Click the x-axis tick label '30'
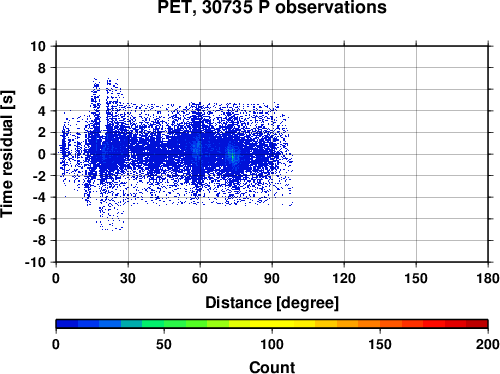This screenshot has height=374, width=500. (x=128, y=278)
